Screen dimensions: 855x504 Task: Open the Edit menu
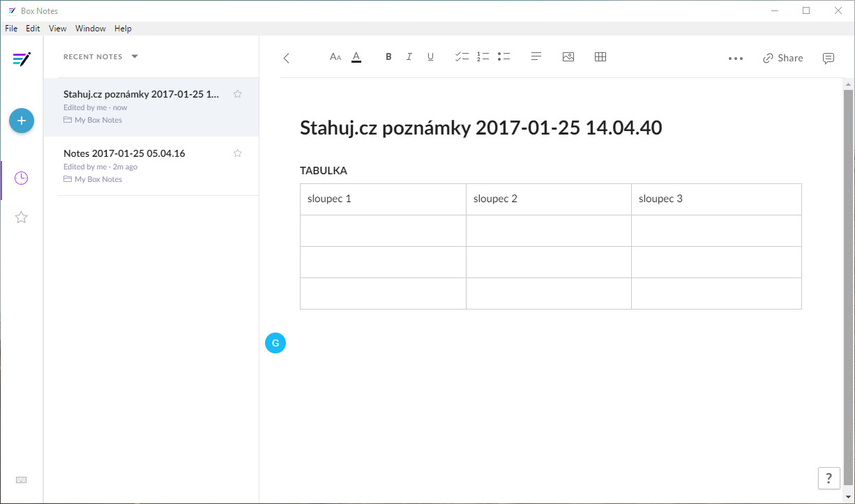point(33,29)
